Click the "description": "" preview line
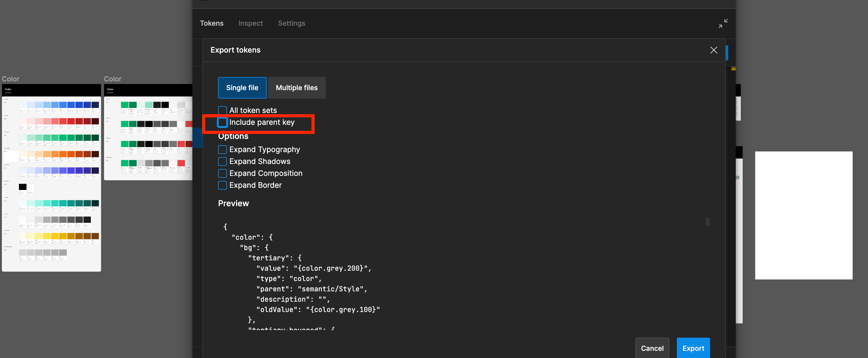 293,299
